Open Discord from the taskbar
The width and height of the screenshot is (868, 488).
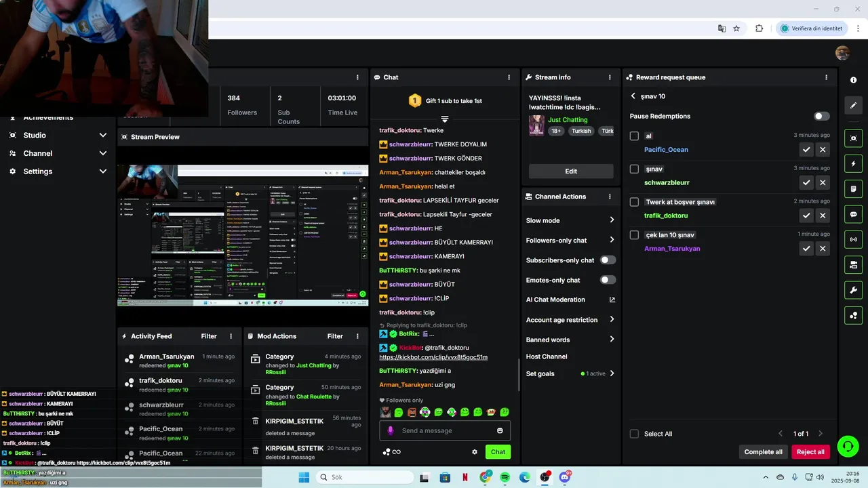[x=565, y=477]
